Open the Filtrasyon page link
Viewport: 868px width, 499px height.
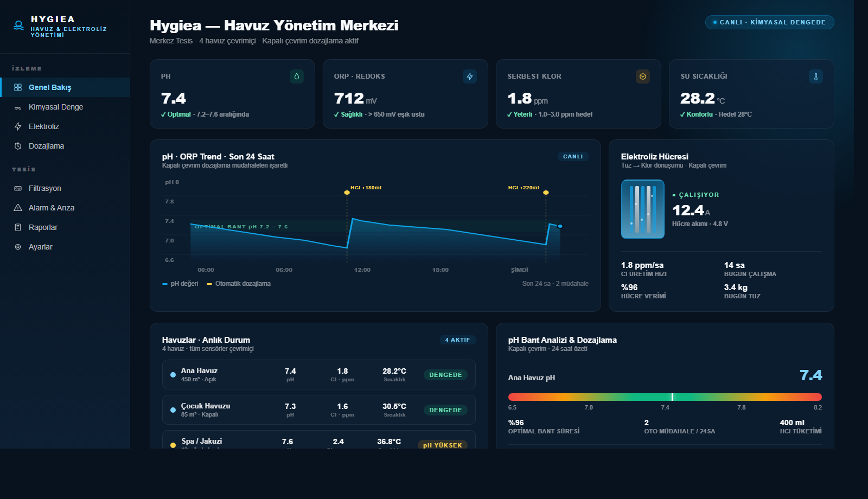tap(46, 188)
